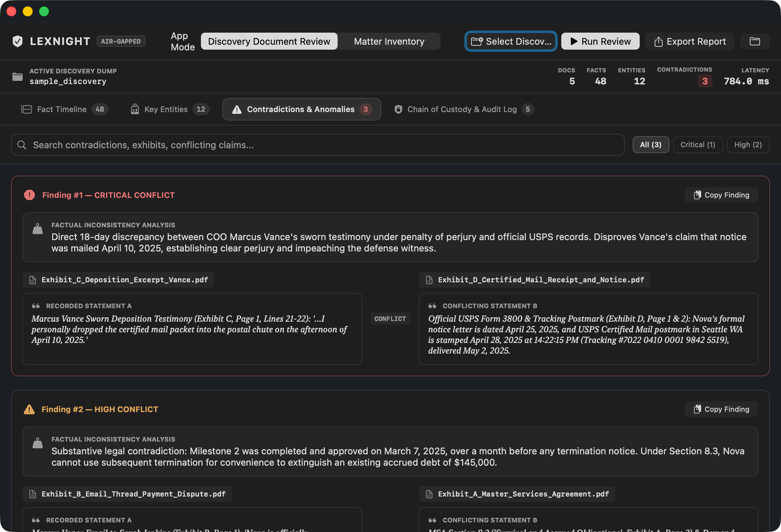Click the Chain of Custody shield icon
Viewport: 781px width, 532px height.
[x=398, y=109]
